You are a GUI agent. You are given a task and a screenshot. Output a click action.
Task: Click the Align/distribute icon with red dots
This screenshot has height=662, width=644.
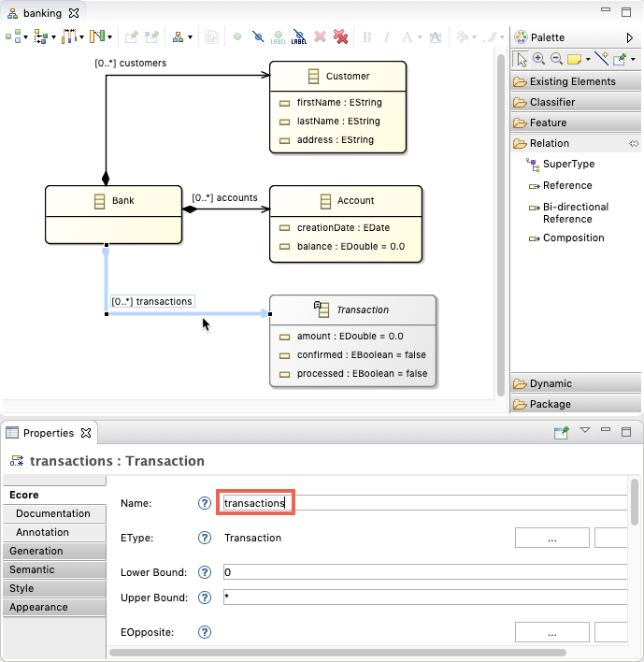(x=69, y=36)
